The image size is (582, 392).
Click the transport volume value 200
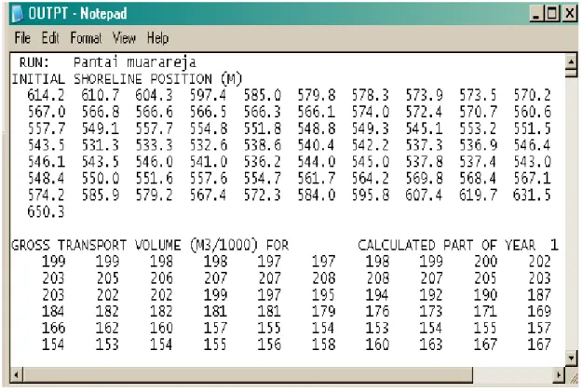tap(485, 262)
